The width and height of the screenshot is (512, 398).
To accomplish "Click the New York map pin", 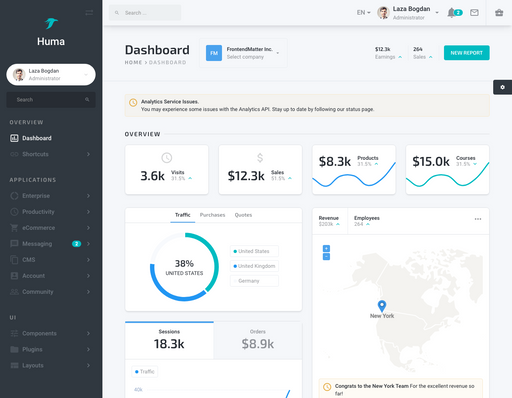I will tap(382, 306).
